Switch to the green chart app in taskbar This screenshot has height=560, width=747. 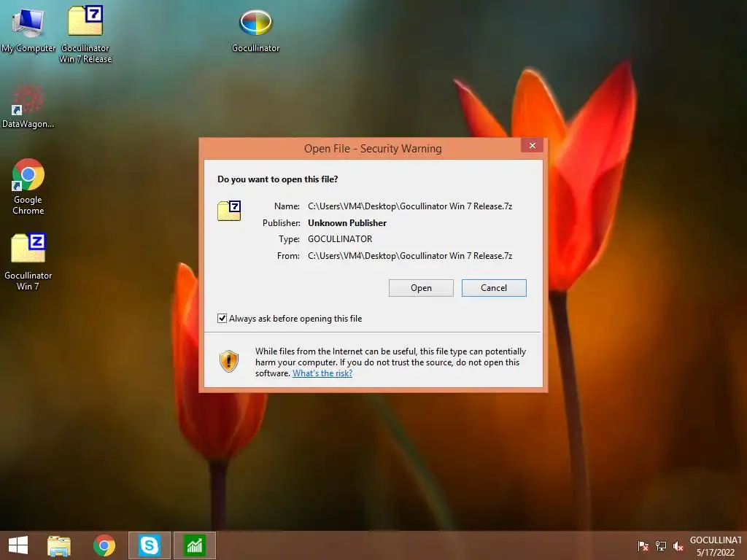coord(194,545)
